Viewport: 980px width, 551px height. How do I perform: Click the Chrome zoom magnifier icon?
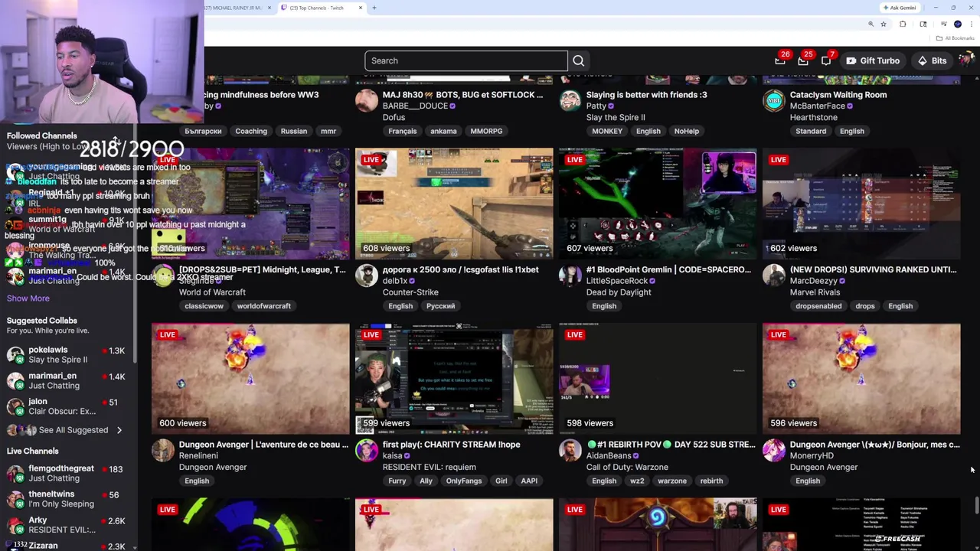871,24
